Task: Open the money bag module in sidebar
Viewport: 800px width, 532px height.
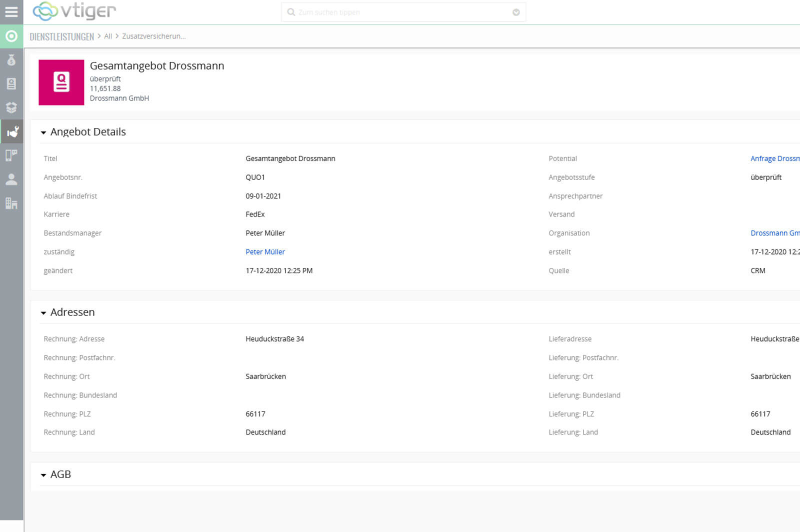Action: coord(11,60)
